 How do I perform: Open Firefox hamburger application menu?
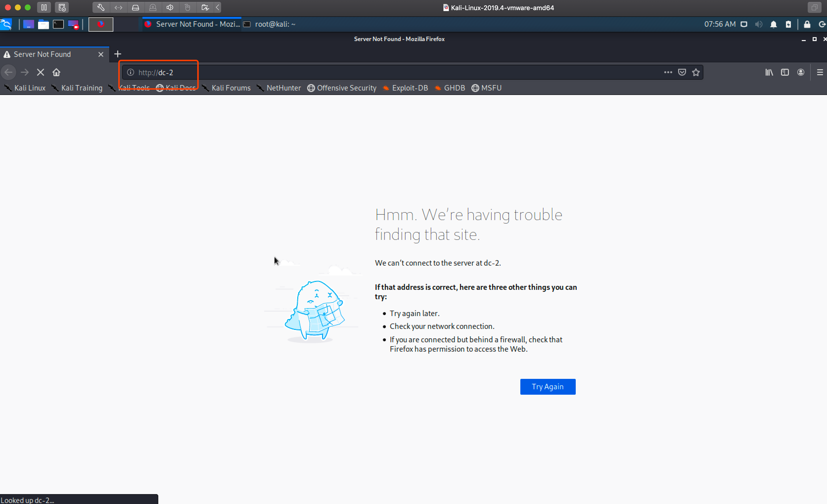(820, 72)
